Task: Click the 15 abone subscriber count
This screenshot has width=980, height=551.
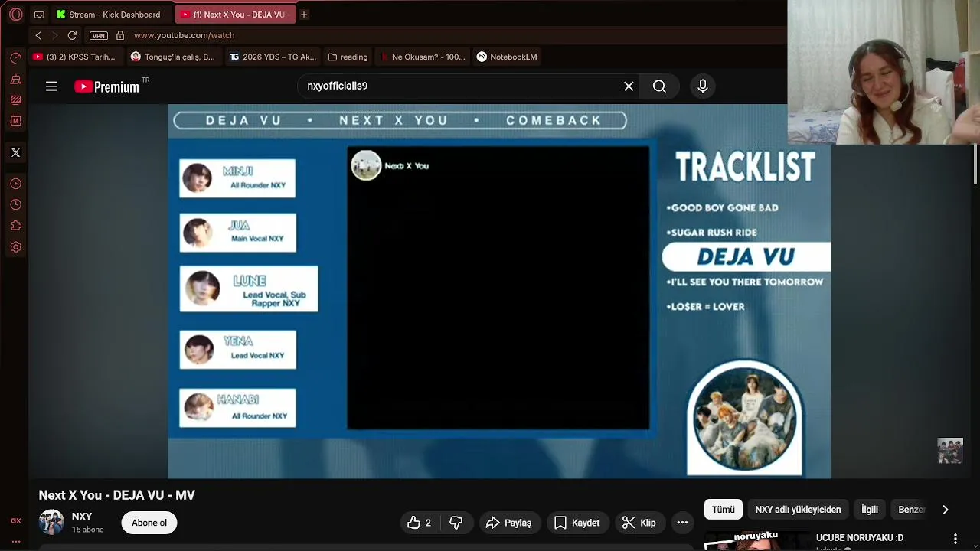Action: click(x=87, y=530)
